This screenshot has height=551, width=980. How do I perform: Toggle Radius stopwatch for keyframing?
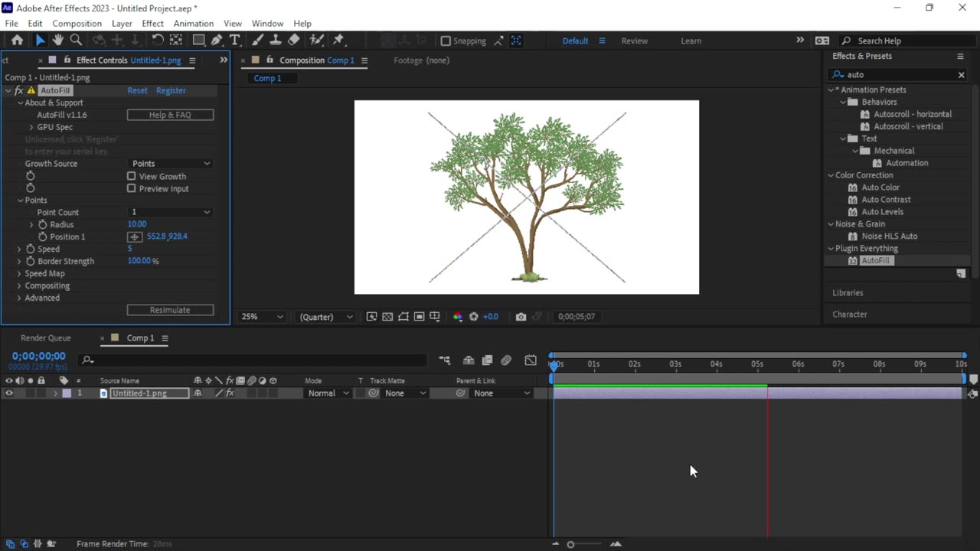tap(43, 225)
